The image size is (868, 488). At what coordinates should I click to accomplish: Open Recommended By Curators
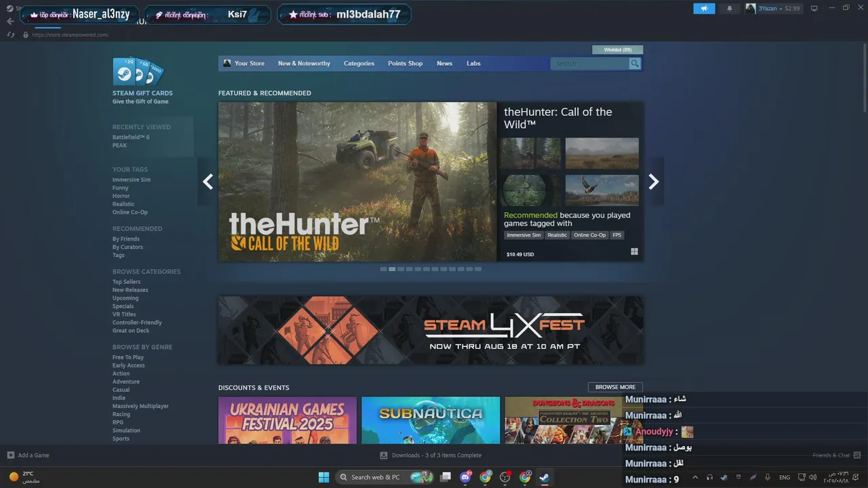pos(127,247)
